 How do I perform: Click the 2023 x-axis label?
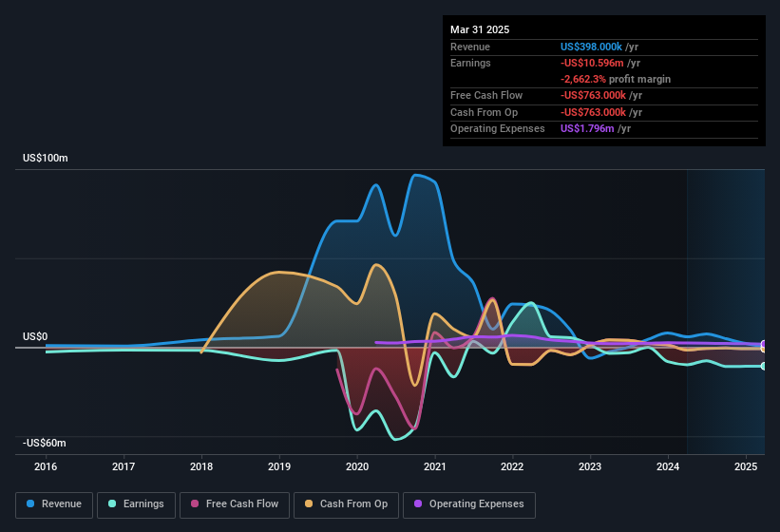[x=590, y=466]
